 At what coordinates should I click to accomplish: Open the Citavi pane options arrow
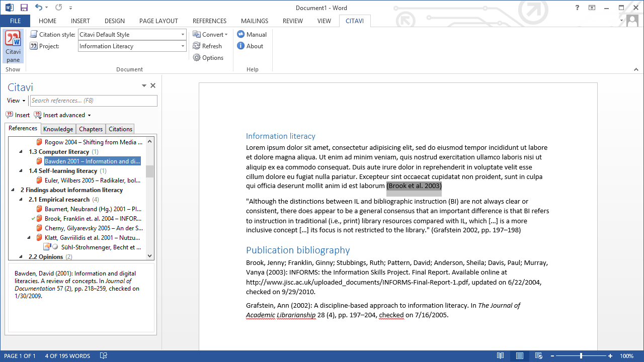coord(144,86)
